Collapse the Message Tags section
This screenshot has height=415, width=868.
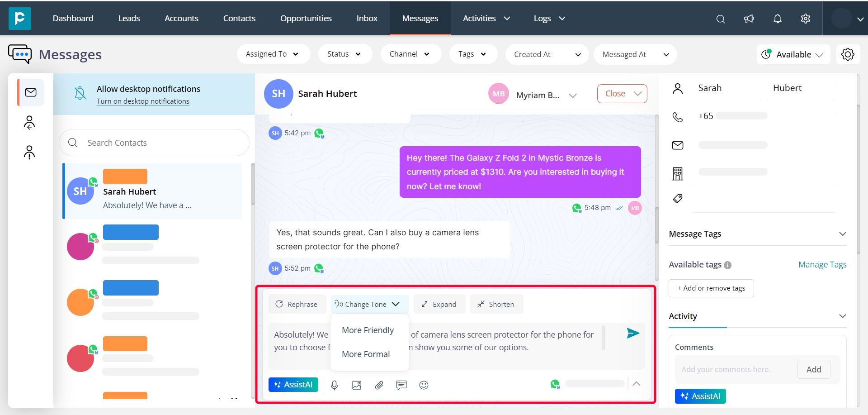coord(842,234)
